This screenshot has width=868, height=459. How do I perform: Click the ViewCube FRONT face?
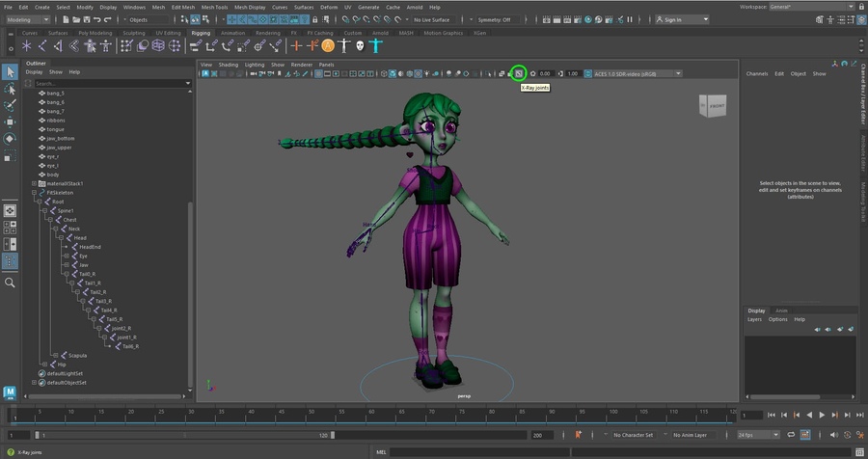pos(716,107)
